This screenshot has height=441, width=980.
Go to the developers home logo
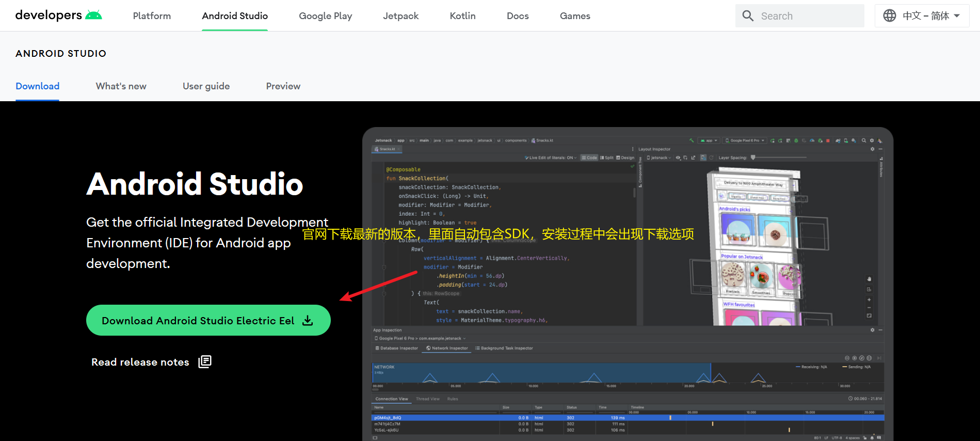pos(59,15)
